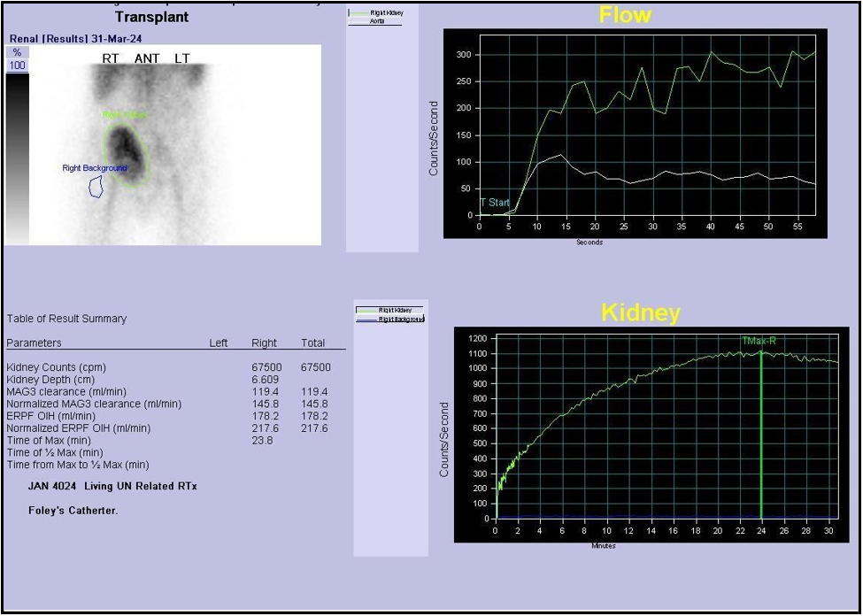The height and width of the screenshot is (616, 863).
Task: Select the MAG3 clearance (ml/min) row
Action: pyautogui.click(x=65, y=392)
